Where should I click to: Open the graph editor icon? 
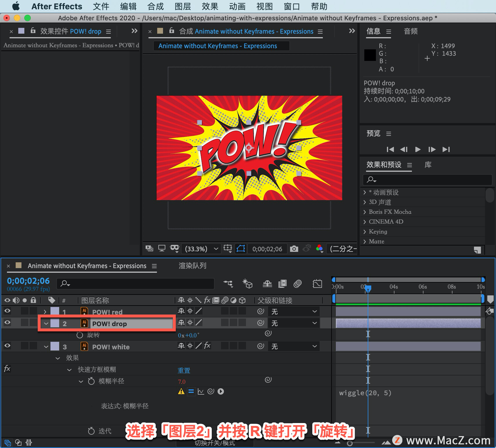[317, 283]
